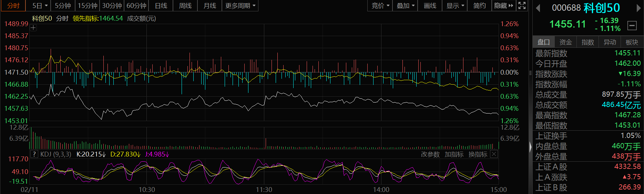Toggle 简约 simple view mode
Viewport: 644px width, 194px height.
coord(479,6)
